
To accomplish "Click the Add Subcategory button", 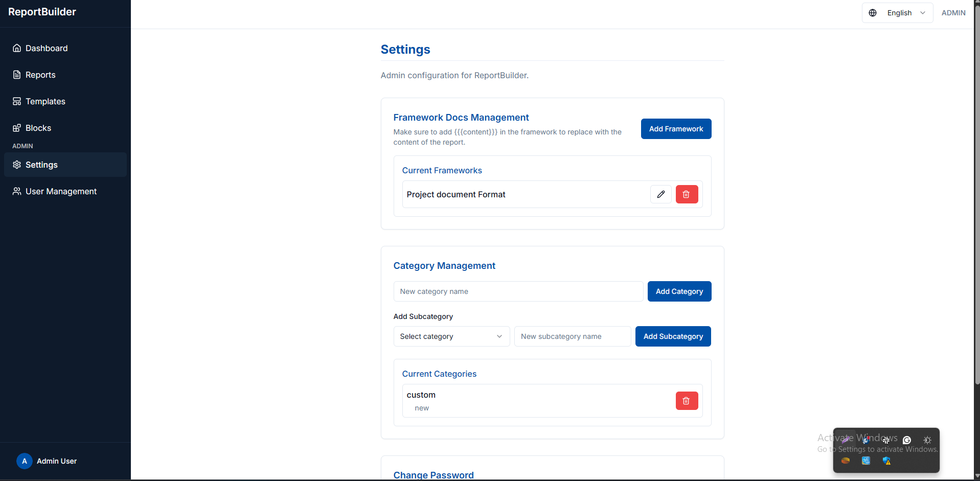I will (x=673, y=336).
